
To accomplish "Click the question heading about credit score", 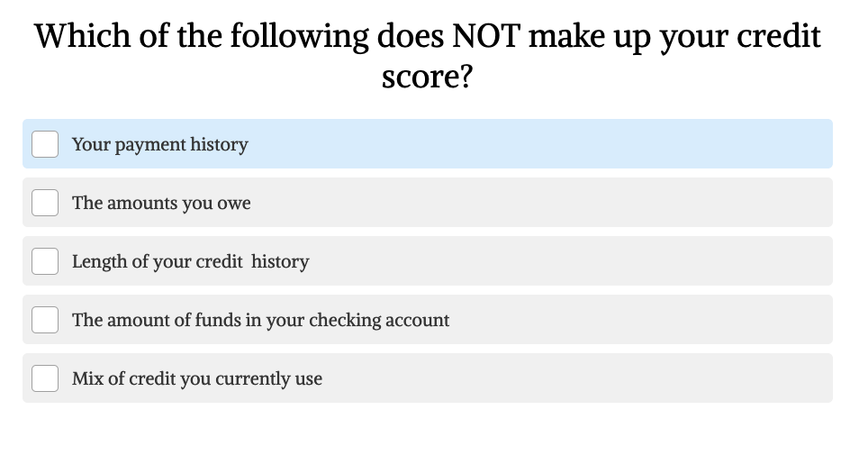I will point(428,56).
